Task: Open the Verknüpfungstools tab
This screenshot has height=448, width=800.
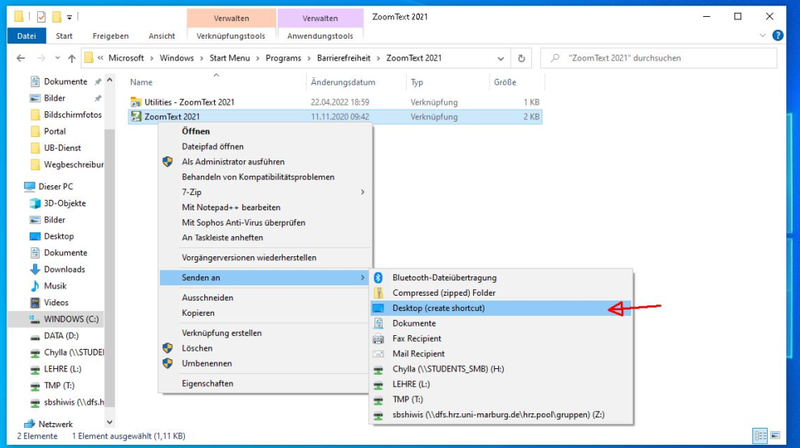Action: point(231,36)
